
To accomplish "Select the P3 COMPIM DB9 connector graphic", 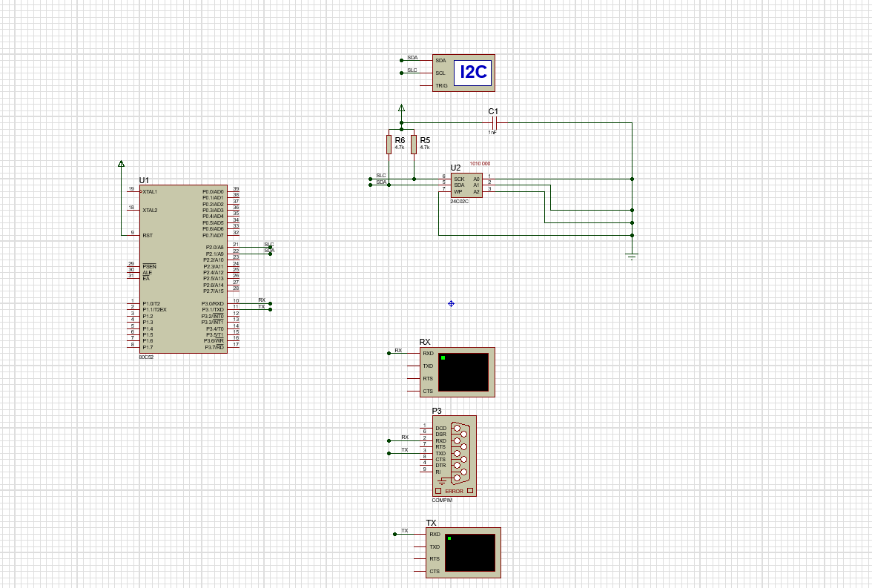I will point(460,453).
